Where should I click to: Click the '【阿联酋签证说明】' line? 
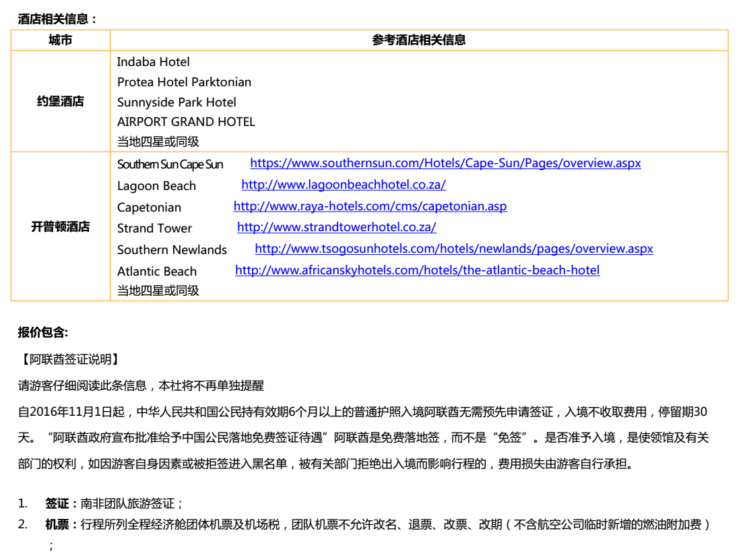[x=71, y=360]
